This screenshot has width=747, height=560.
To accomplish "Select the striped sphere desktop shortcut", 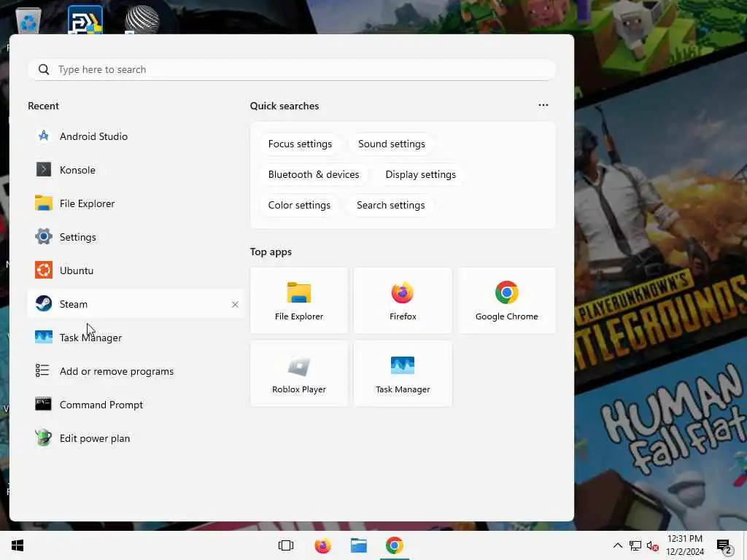I will coord(142,20).
